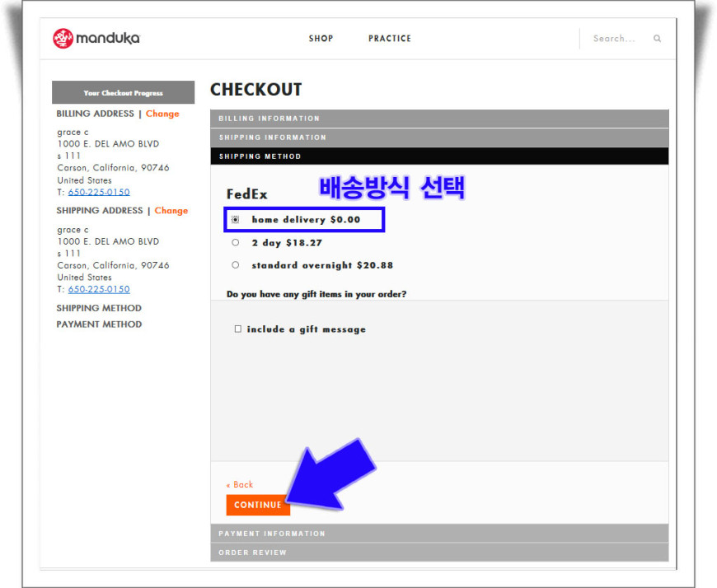This screenshot has height=588, width=717.
Task: Click billing phone number 650-225-0150
Action: [x=99, y=192]
